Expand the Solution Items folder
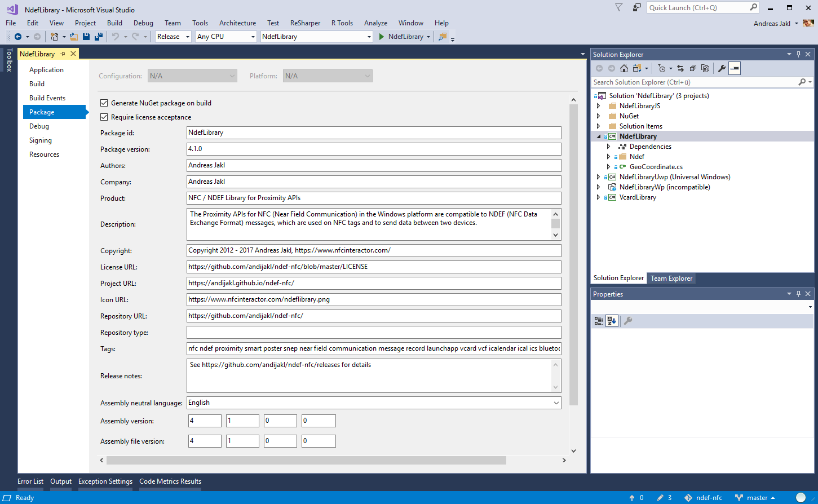Screen dimensions: 818x504 click(599, 126)
